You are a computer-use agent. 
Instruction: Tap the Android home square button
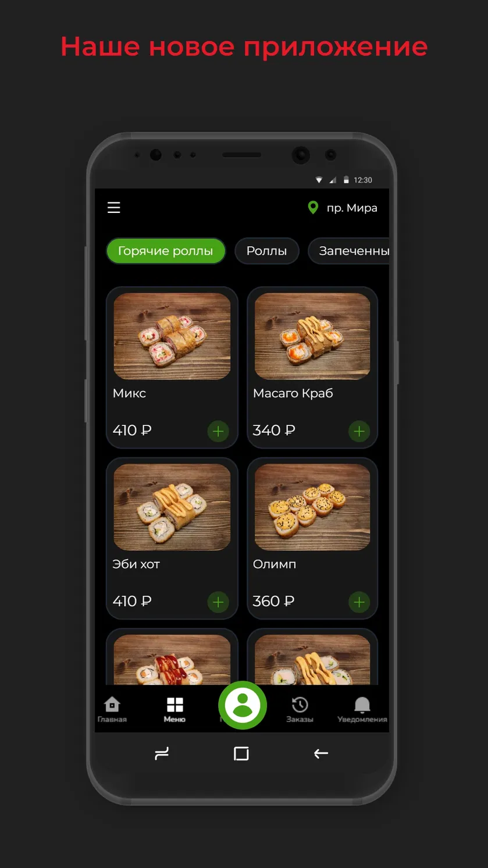click(x=241, y=753)
